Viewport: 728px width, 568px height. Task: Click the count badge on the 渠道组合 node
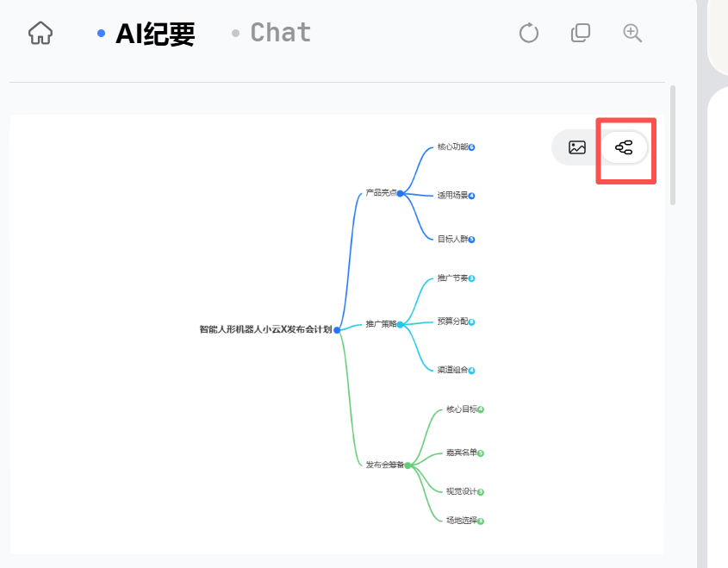coord(471,370)
